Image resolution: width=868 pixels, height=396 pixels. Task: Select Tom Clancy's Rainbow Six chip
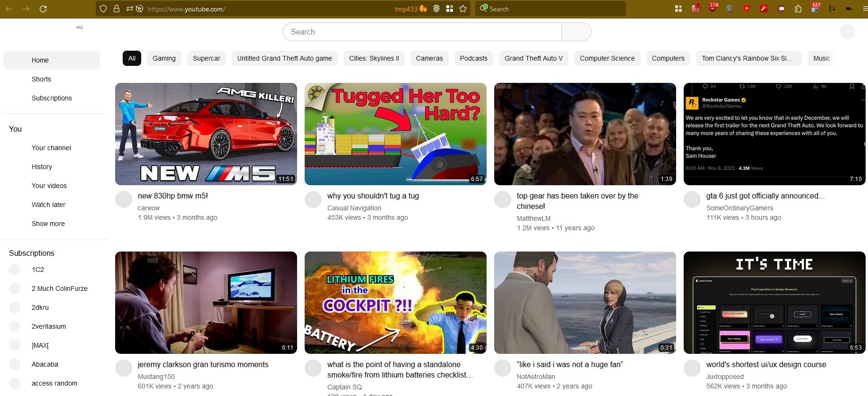coord(749,58)
